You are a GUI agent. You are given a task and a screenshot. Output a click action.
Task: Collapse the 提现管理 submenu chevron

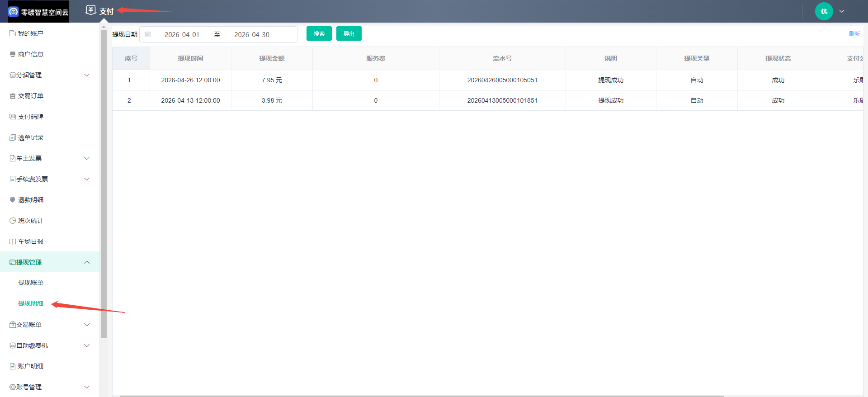point(87,262)
